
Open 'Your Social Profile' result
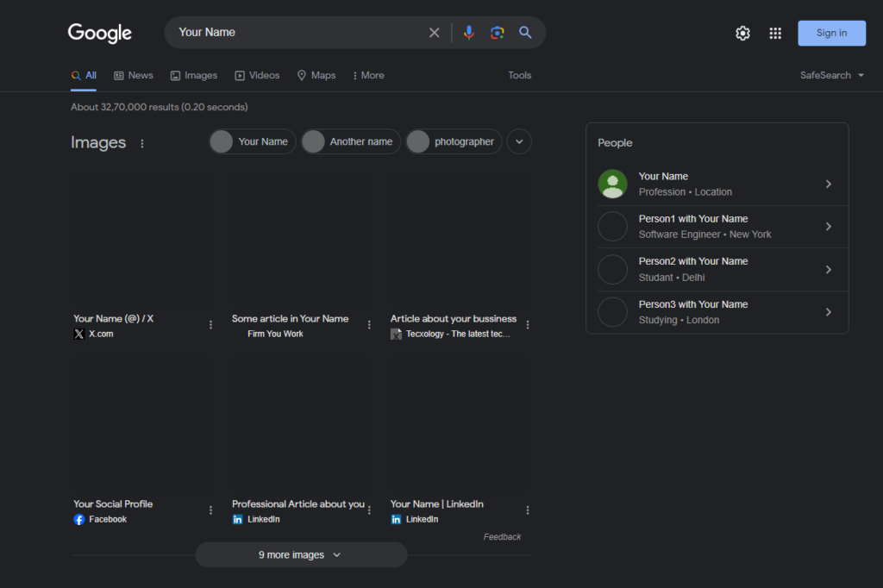tap(113, 504)
